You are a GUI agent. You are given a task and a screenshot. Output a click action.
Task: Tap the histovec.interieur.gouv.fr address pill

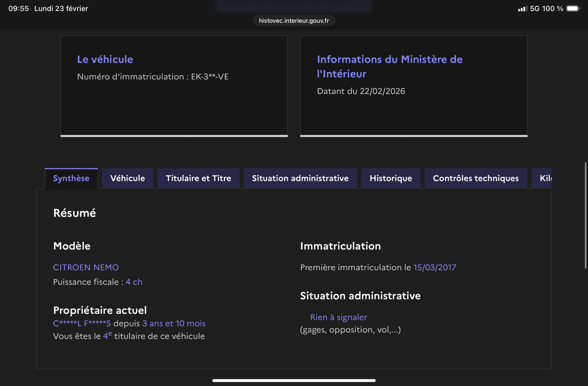[294, 21]
